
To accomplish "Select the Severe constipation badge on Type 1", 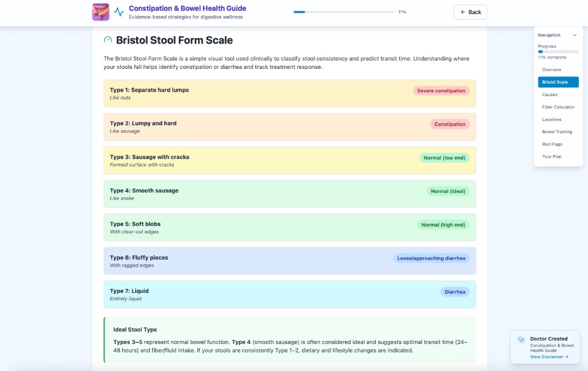I will (442, 90).
